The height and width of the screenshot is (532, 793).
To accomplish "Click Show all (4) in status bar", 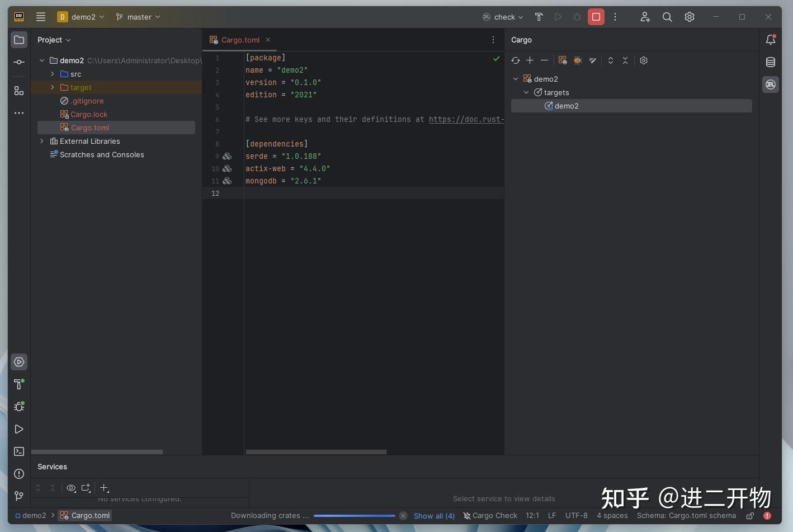I will (x=434, y=515).
